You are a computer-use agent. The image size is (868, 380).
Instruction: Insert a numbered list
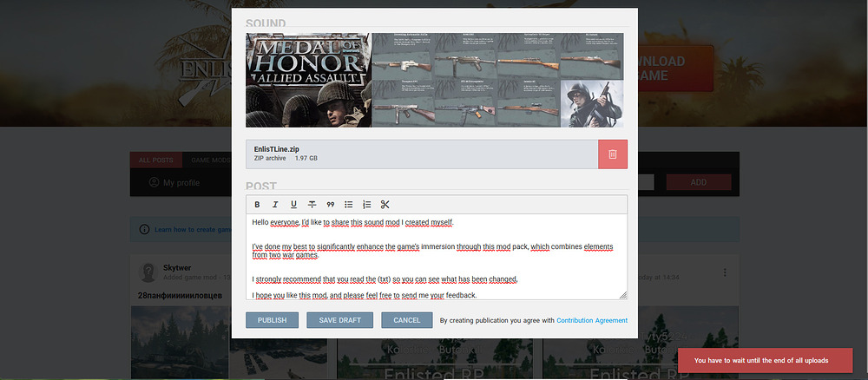coord(366,205)
